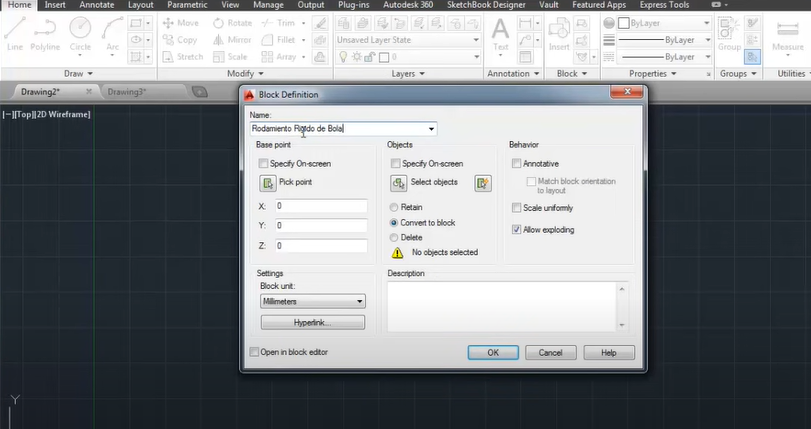The height and width of the screenshot is (429, 811).
Task: Click the Copy tool
Action: point(180,40)
